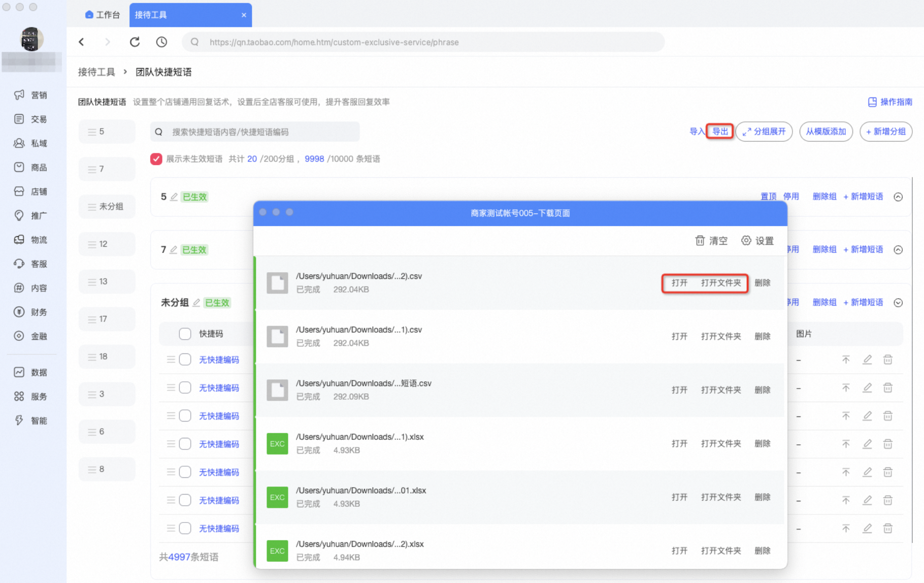Open 店铺 shop in sidebar
Screen dimensions: 924x583
pos(30,191)
